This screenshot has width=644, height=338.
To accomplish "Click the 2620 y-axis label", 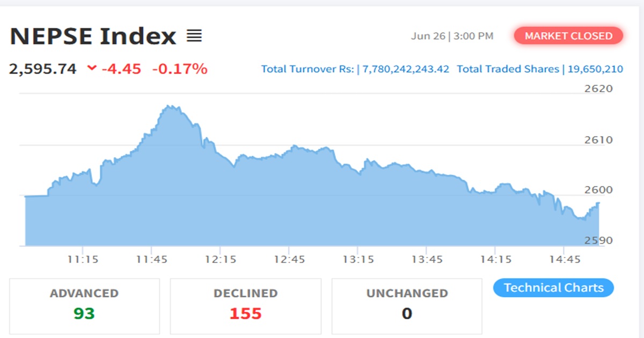I will [598, 89].
